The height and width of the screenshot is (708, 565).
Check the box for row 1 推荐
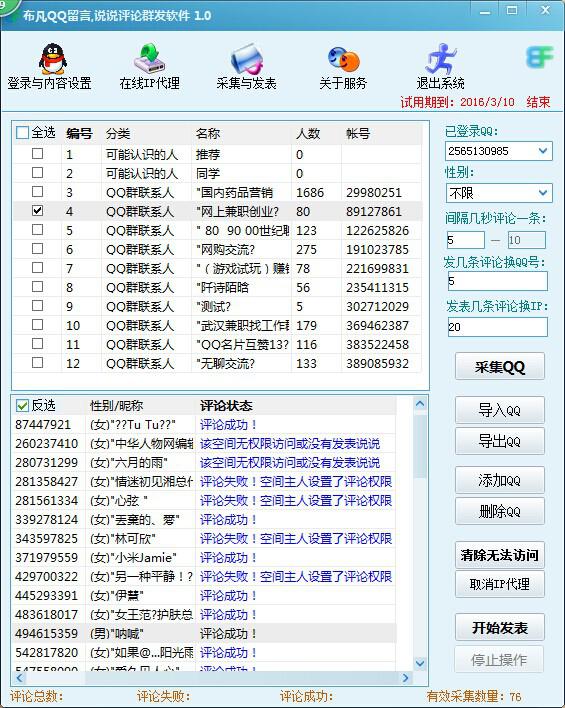[37, 154]
